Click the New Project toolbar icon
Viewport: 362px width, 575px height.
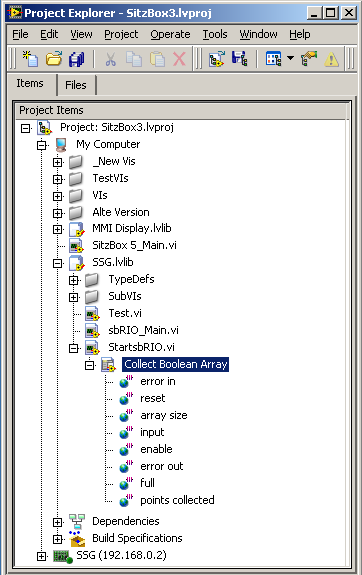coord(30,59)
